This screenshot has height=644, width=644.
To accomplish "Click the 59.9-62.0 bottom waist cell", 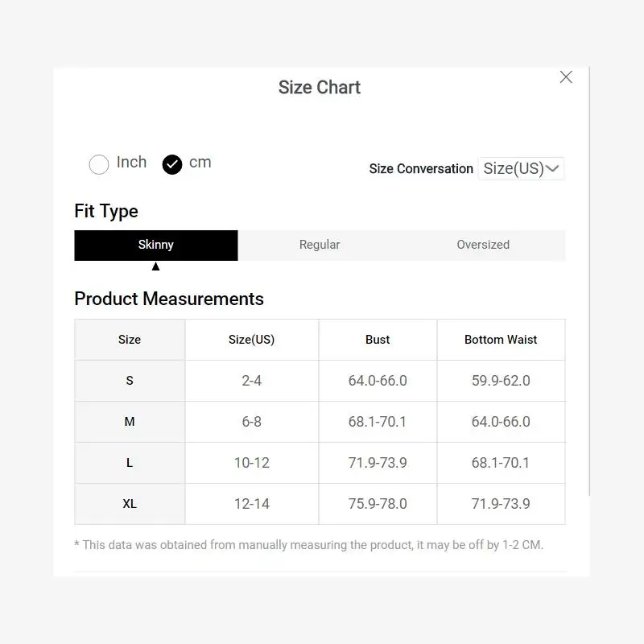I will click(501, 381).
